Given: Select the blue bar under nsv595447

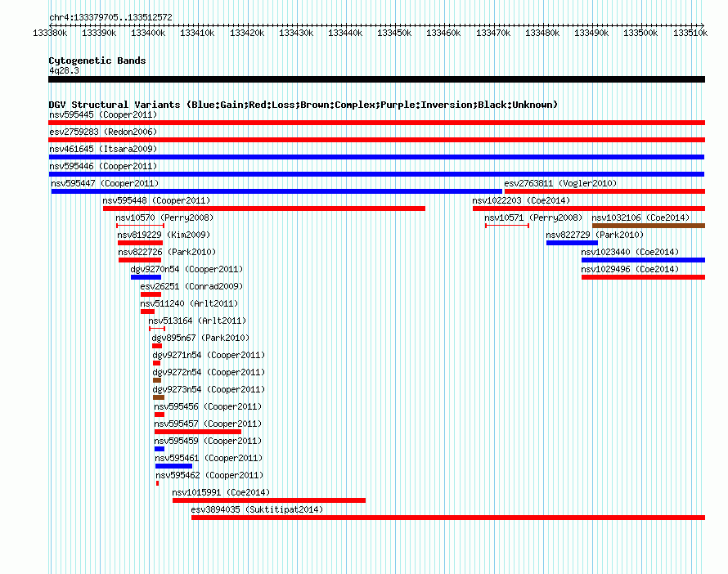Looking at the screenshot, I should (x=276, y=191).
